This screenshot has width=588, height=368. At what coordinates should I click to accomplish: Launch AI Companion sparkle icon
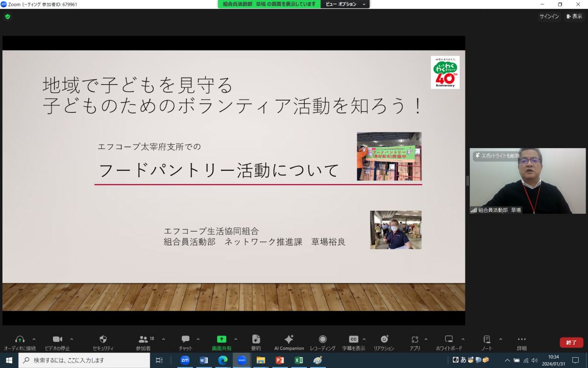click(289, 339)
